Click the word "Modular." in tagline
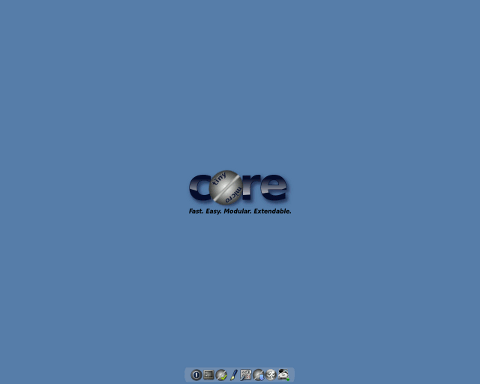The image size is (480, 384). [x=237, y=211]
